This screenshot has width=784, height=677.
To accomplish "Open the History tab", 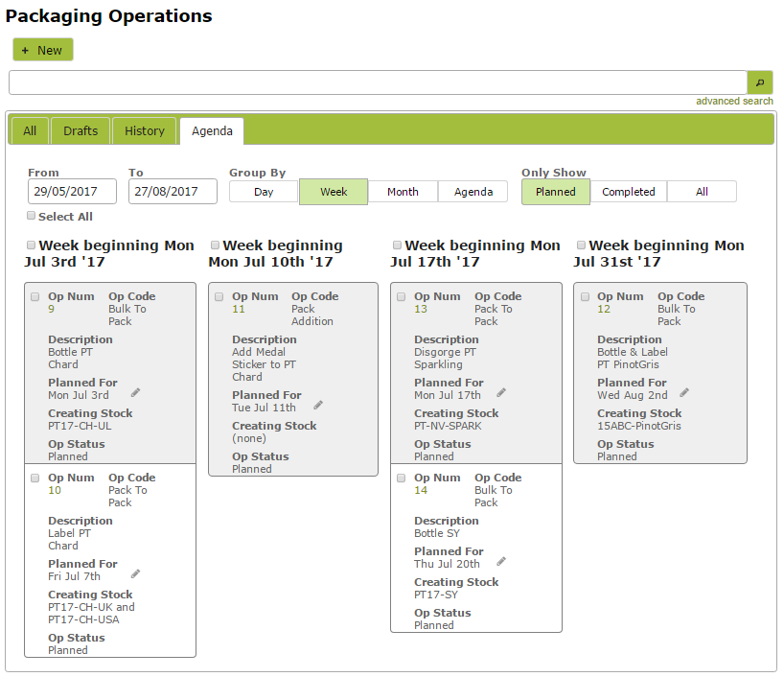I will pyautogui.click(x=145, y=131).
